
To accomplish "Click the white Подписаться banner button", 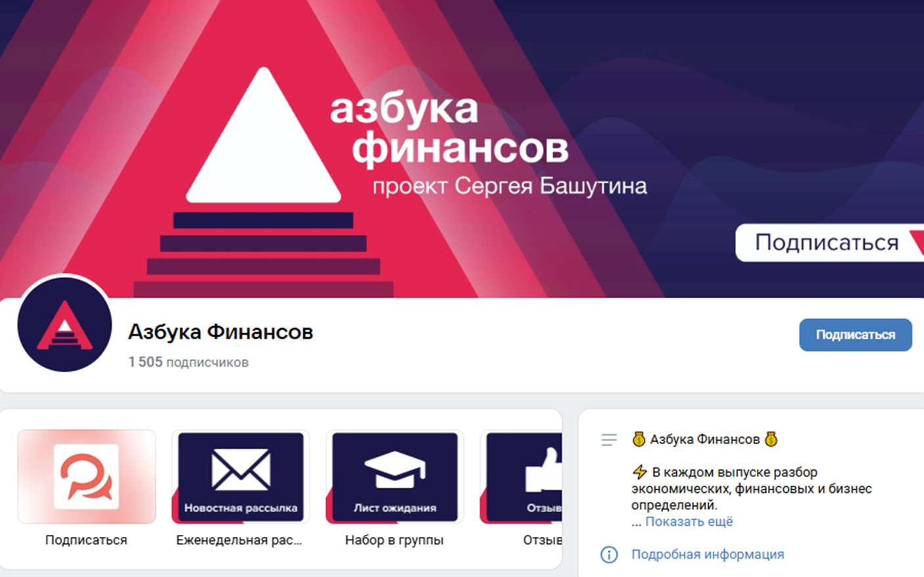I will (829, 242).
